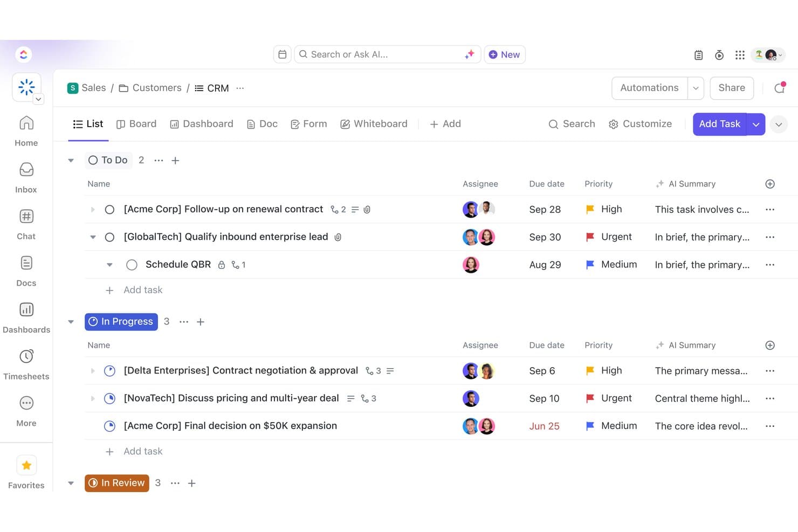Click the ClickUp logo icon

point(23,54)
